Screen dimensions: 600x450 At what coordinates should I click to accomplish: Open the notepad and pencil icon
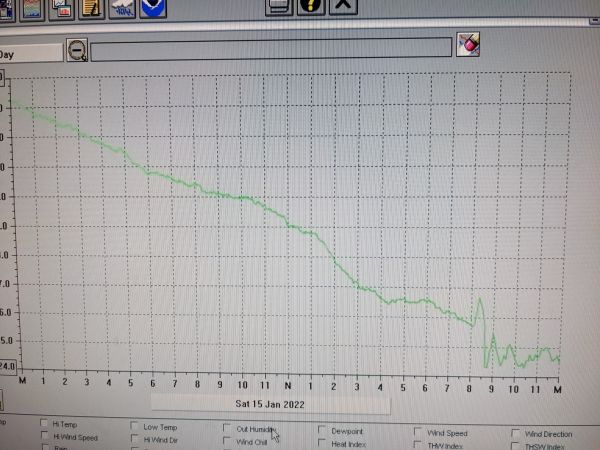[x=94, y=7]
